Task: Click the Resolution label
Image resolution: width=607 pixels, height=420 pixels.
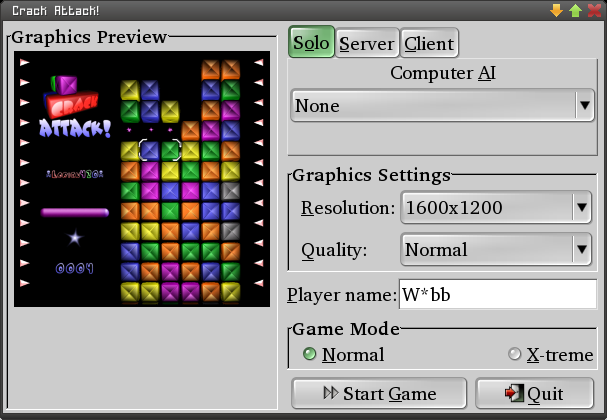Action: click(x=348, y=208)
